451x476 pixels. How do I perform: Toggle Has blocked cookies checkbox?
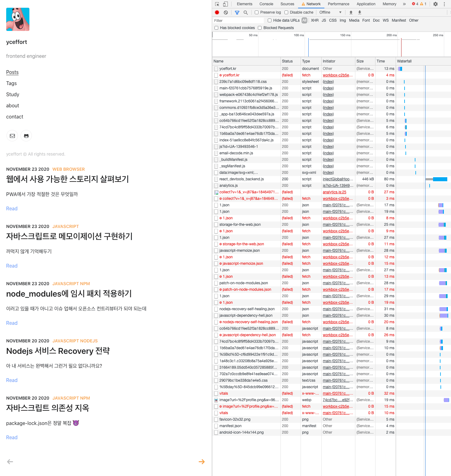(x=216, y=28)
